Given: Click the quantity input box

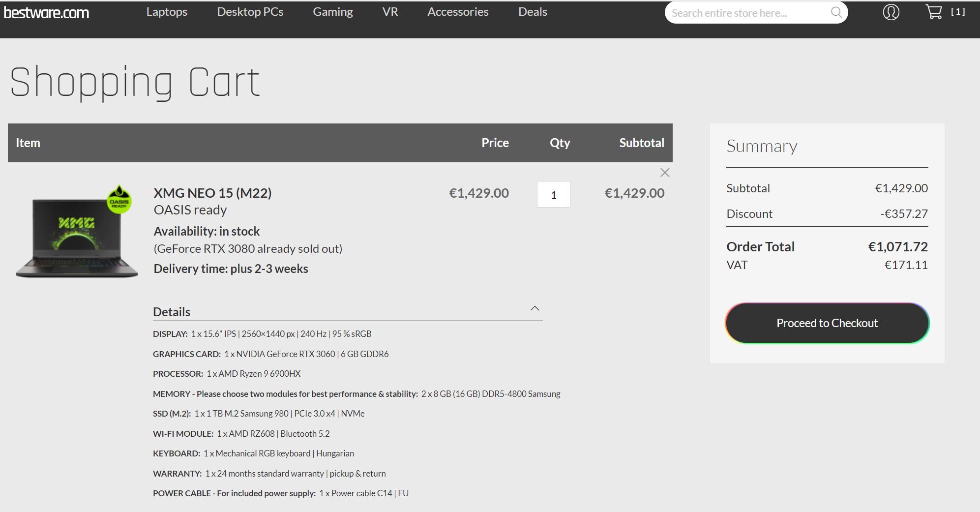Looking at the screenshot, I should [553, 194].
